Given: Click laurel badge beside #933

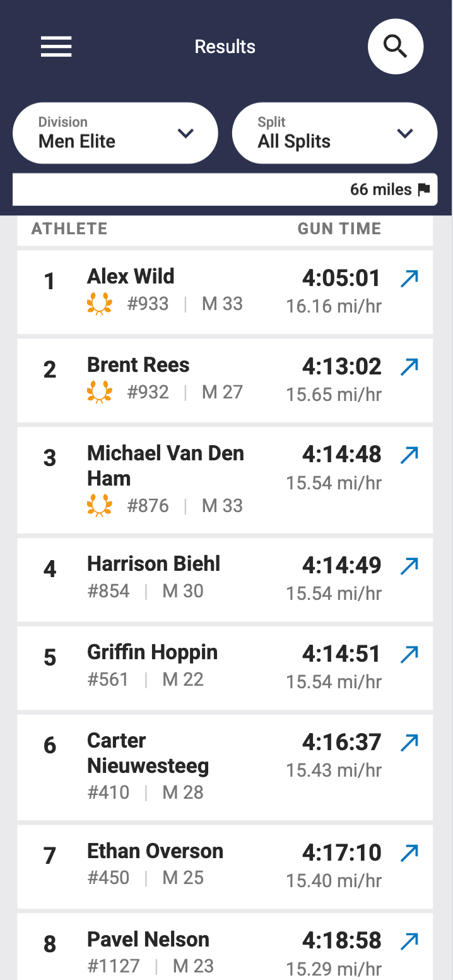Looking at the screenshot, I should click(99, 304).
